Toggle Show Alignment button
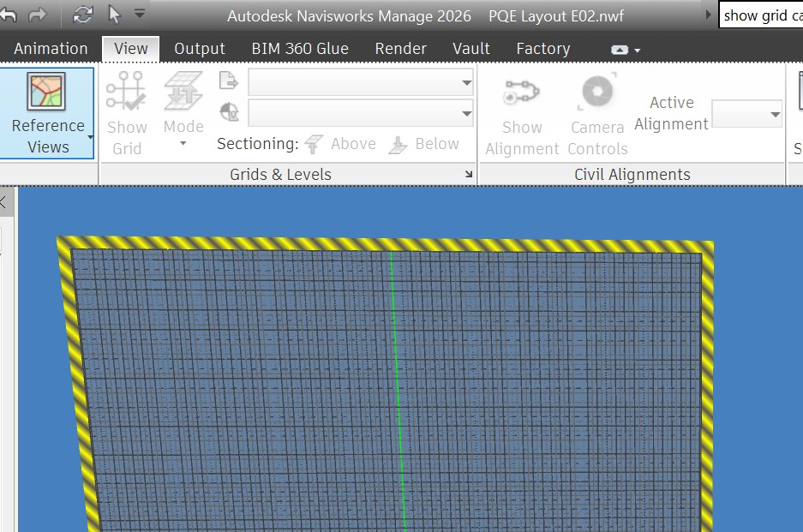 point(522,115)
